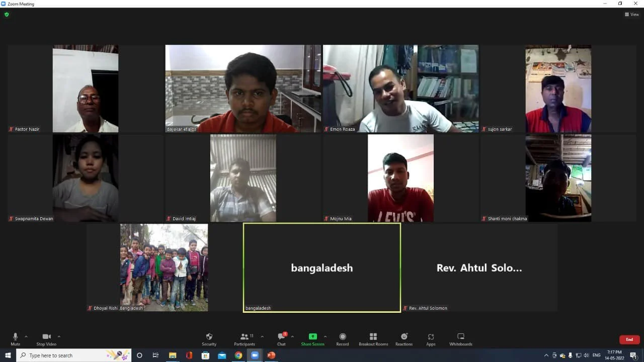
Task: Stop the video camera
Action: click(46, 337)
